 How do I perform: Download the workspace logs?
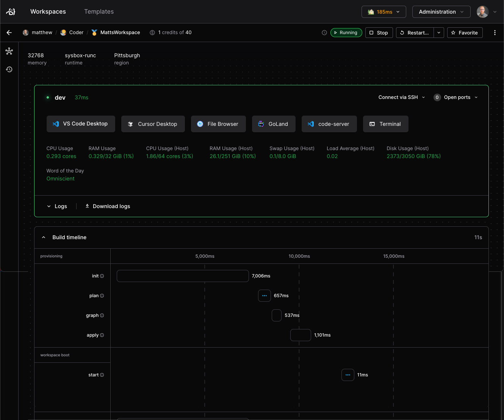108,206
